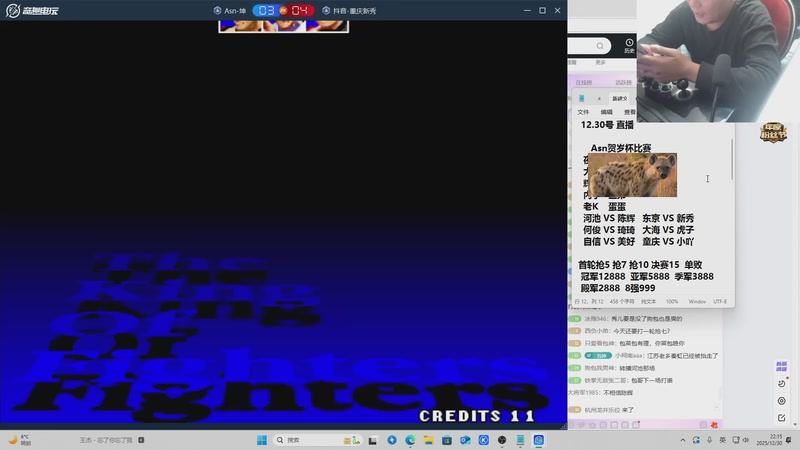Viewport: 800px width, 450px height.
Task: Click the circular target icon in the right sidebar
Action: pyautogui.click(x=782, y=401)
